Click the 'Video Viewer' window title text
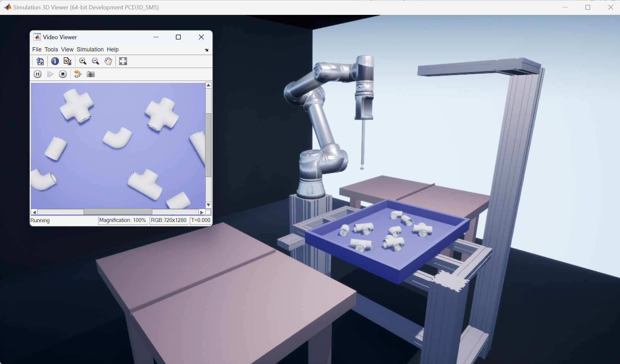Screen dimensions: 620x364 (x=60, y=37)
